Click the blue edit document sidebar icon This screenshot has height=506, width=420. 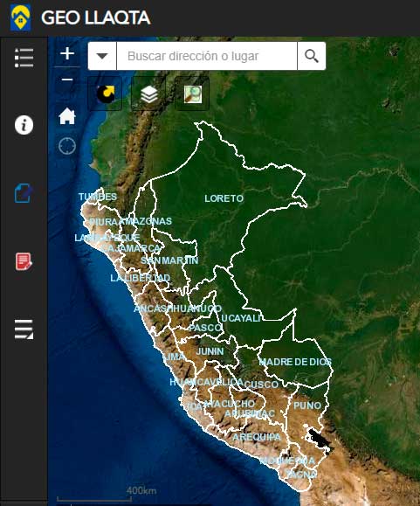click(x=24, y=193)
